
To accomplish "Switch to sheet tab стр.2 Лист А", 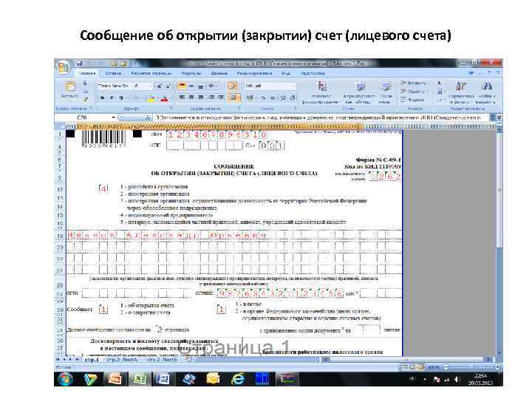I will pos(122,359).
